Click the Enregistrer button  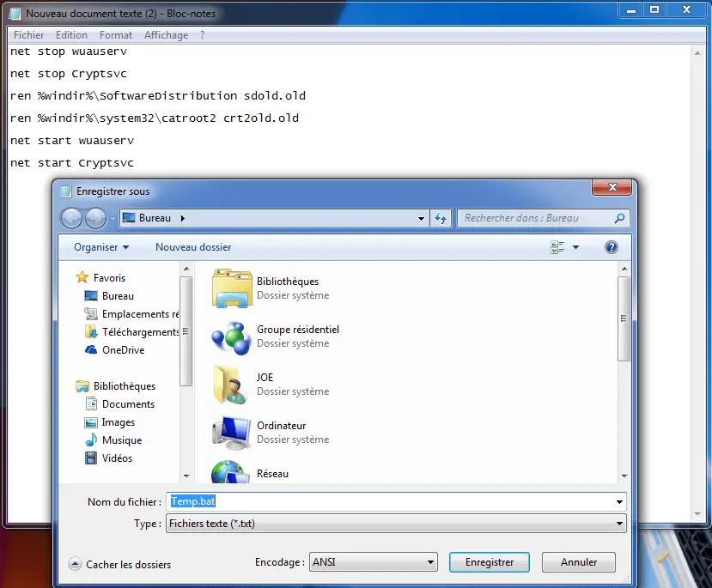point(490,562)
